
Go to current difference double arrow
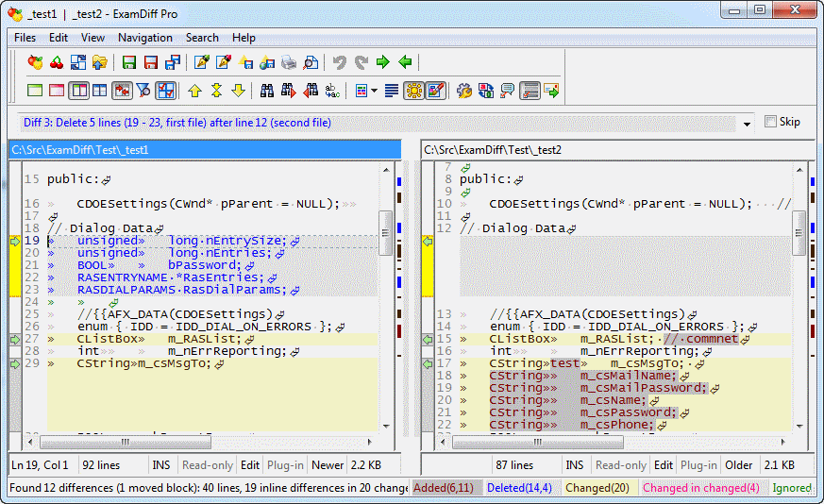(x=216, y=91)
